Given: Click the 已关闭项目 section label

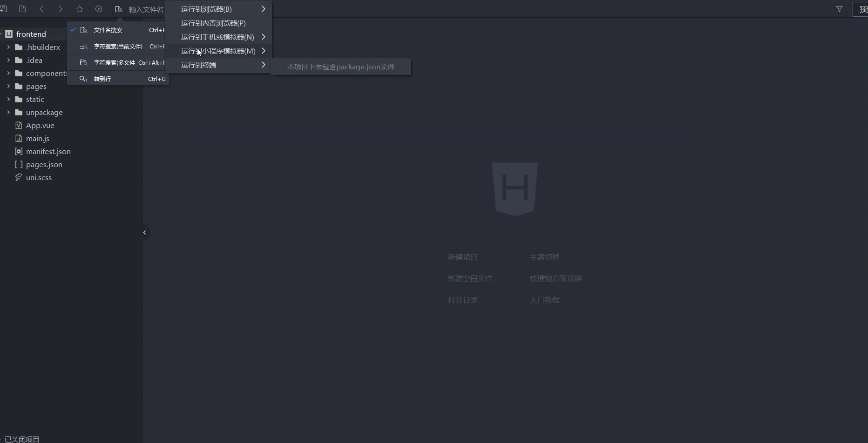Looking at the screenshot, I should tap(22, 439).
